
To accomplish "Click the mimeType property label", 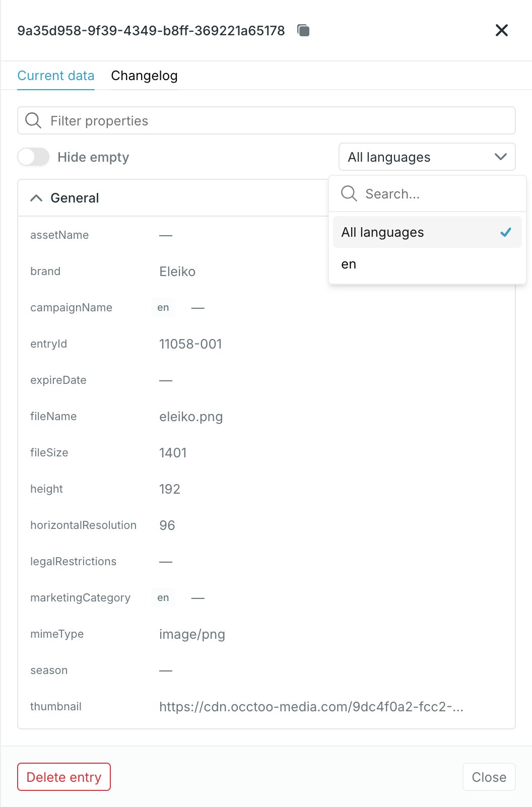I will click(x=57, y=634).
